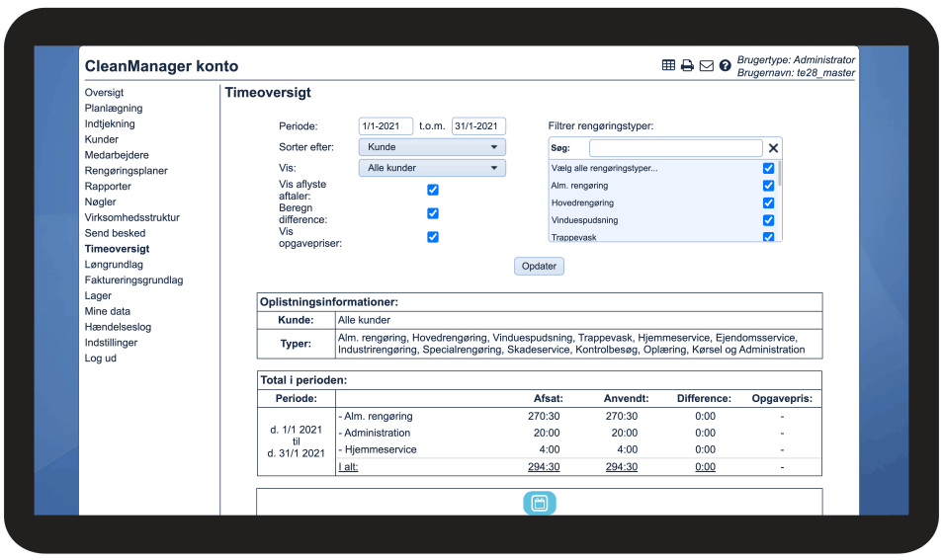Screen dimensions: 943x560
Task: Toggle the Vis aflyste aftaler checkbox
Action: 433,190
